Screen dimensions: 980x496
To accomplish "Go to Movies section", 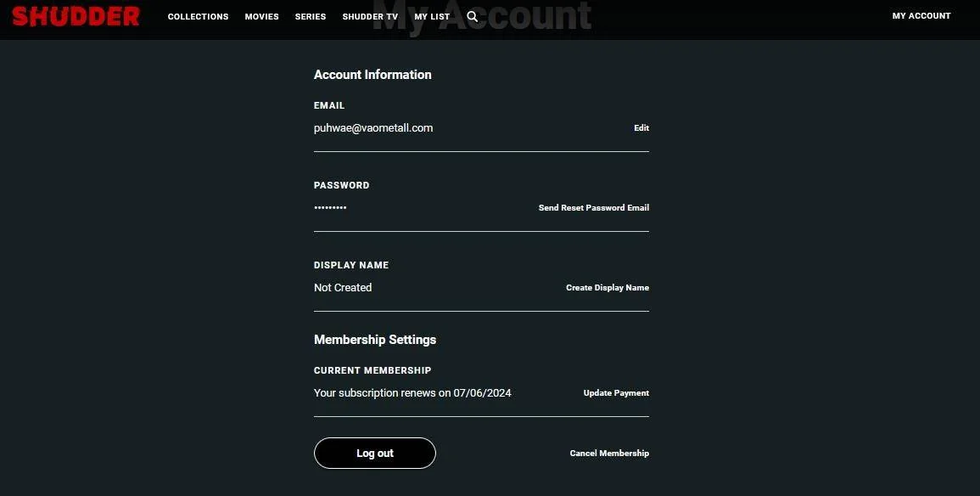I will click(262, 17).
